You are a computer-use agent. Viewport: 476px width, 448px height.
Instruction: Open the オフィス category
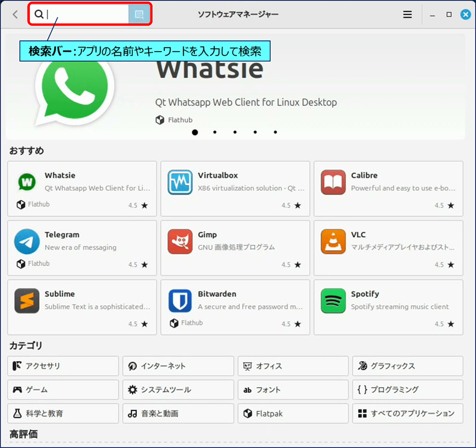293,366
